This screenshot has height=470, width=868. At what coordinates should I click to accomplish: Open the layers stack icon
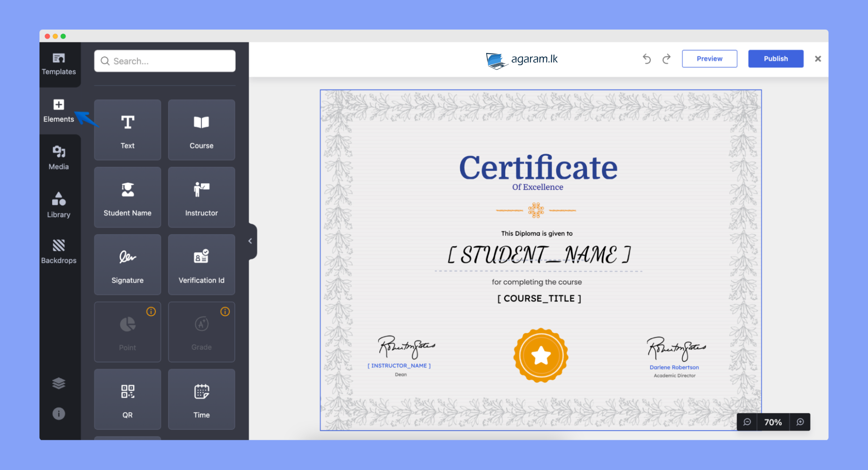pos(59,383)
